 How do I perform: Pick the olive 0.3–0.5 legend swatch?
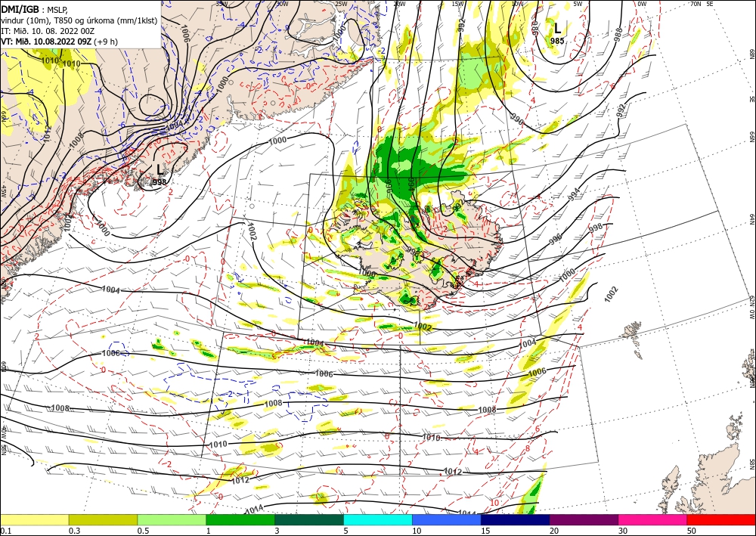pos(103,519)
